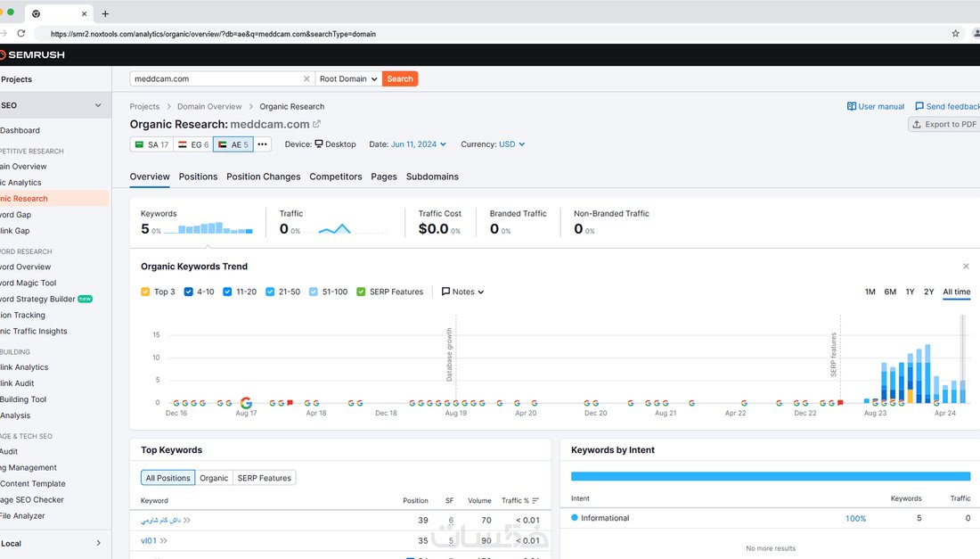Viewport: 980px width, 559px height.
Task: Click the Semrush logo in header
Action: pos(32,55)
